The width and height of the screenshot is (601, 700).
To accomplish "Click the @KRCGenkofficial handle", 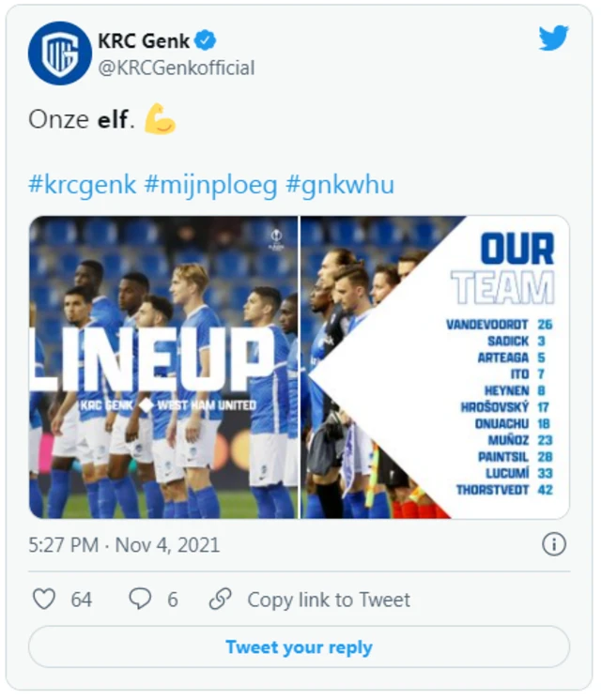I will point(176,68).
